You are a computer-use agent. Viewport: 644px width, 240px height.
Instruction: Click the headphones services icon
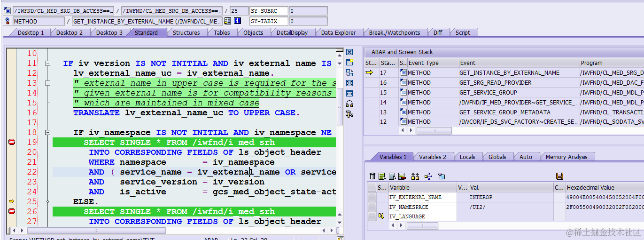(349, 104)
